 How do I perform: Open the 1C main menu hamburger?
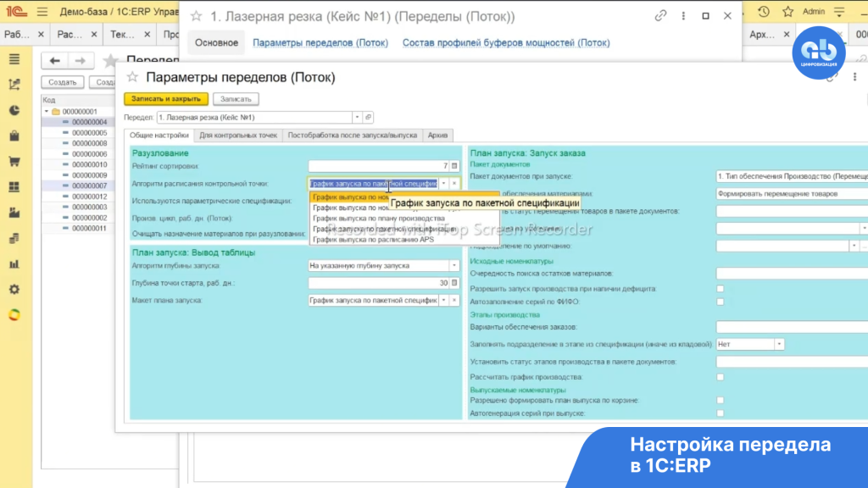pos(42,12)
